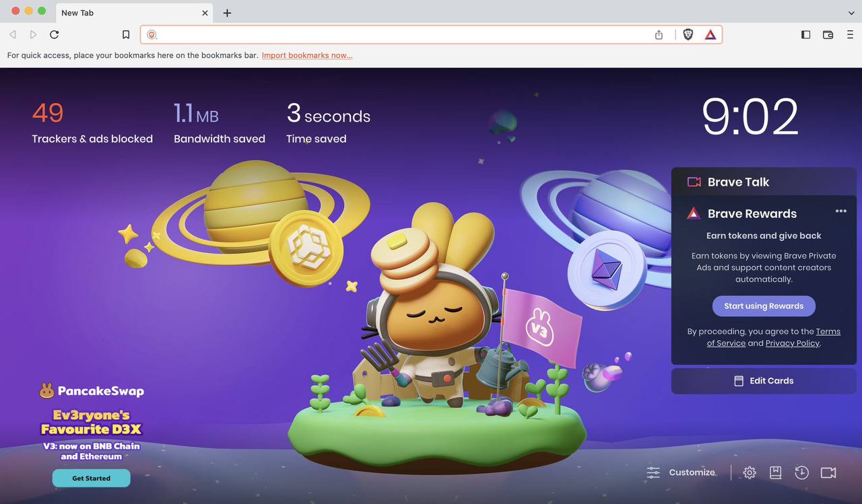Open the Brave Wallet icon
Image resolution: width=862 pixels, height=504 pixels.
pos(828,34)
